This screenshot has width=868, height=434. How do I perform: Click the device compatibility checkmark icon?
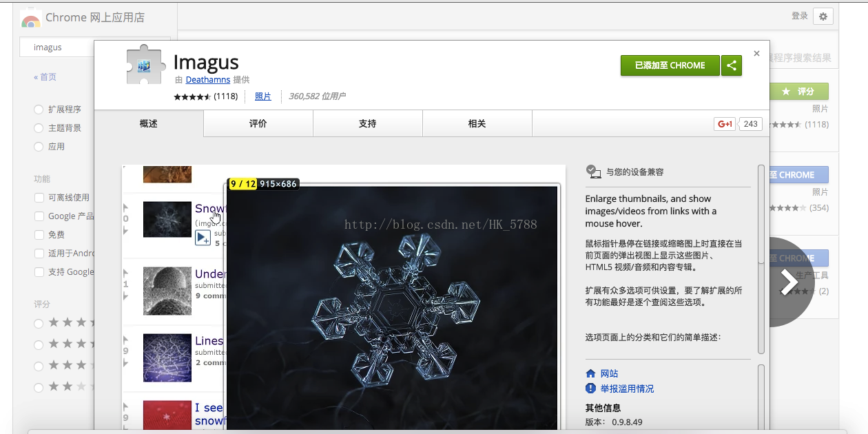593,172
